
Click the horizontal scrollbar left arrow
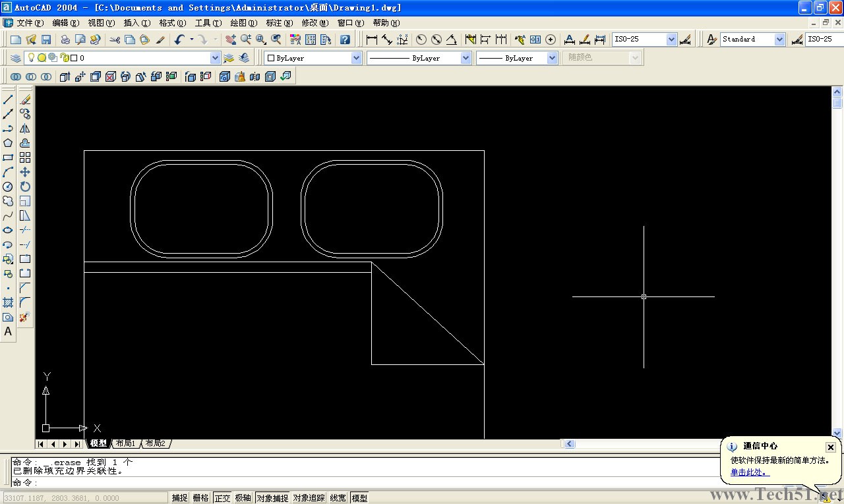point(570,444)
